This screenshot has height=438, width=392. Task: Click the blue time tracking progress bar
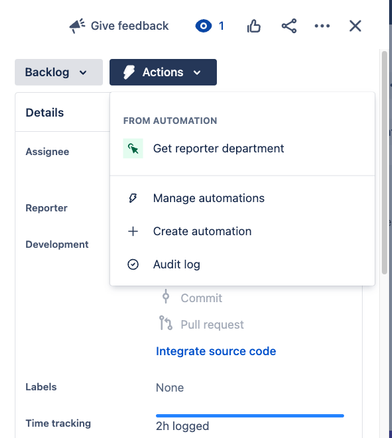(250, 416)
